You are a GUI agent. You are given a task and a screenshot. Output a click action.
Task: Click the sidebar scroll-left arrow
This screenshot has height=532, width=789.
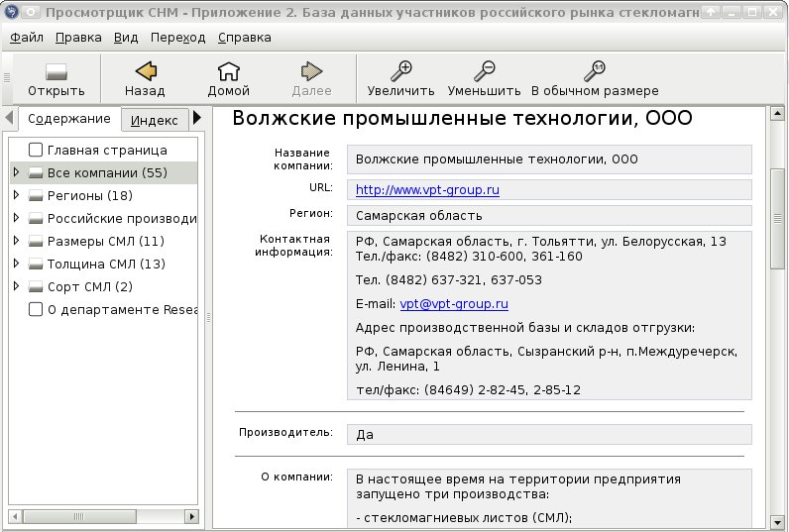tap(15, 516)
